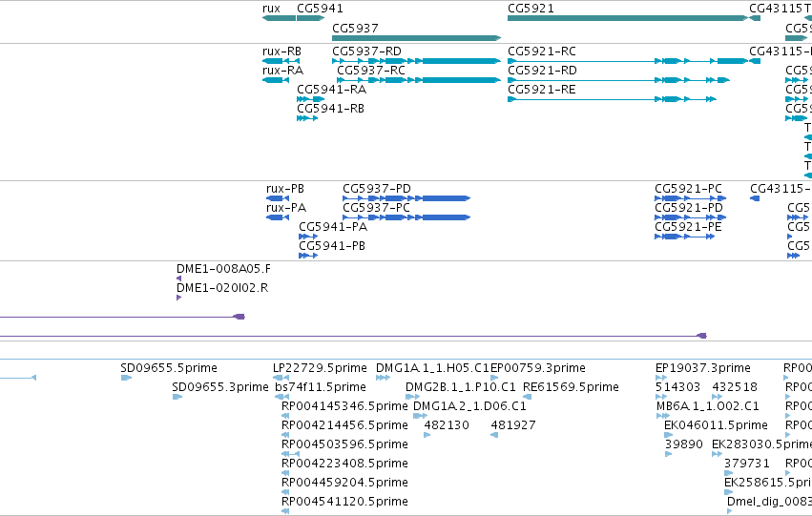Click the CG5921 gene bar
This screenshot has height=516, width=812.
coord(628,18)
